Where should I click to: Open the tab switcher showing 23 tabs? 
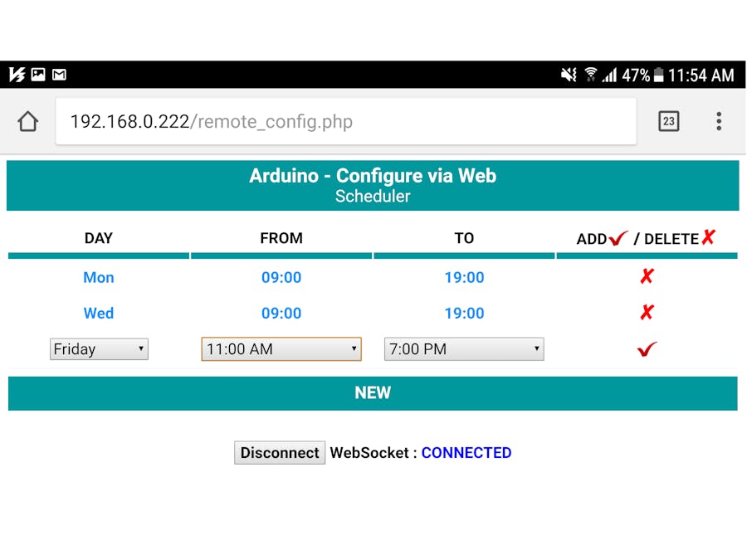point(668,122)
